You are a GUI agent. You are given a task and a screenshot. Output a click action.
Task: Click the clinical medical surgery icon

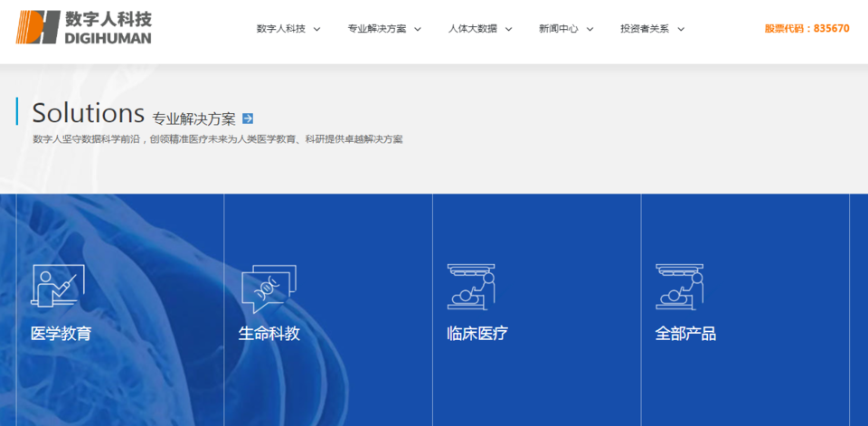(x=471, y=287)
